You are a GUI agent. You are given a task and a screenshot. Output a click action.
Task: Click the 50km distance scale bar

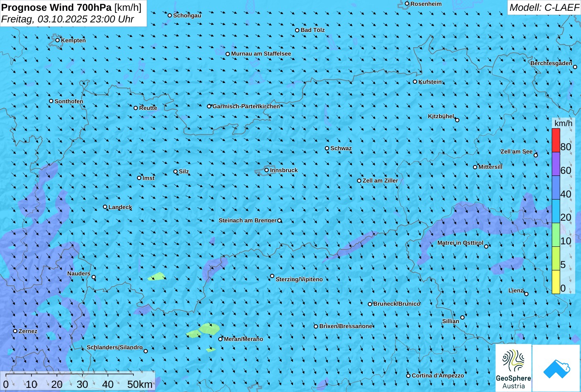(70, 375)
